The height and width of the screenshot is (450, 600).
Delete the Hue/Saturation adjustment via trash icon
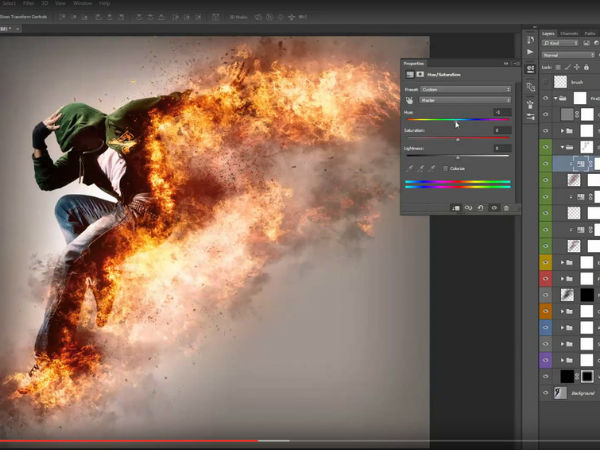click(x=507, y=208)
